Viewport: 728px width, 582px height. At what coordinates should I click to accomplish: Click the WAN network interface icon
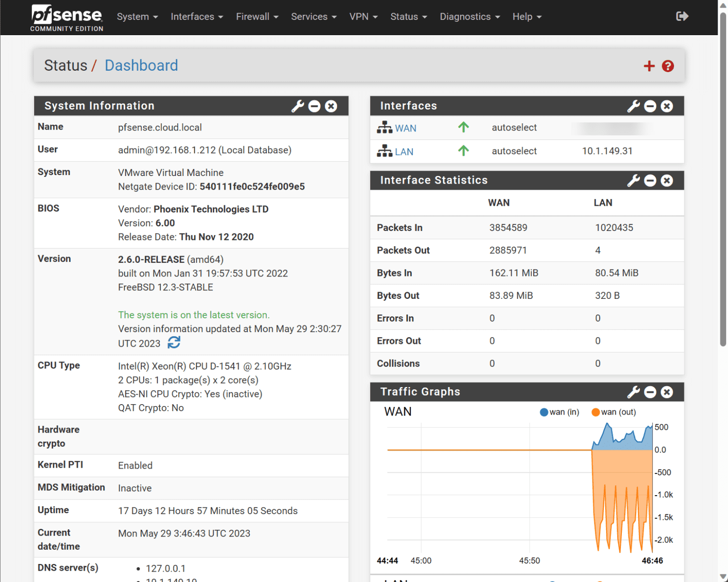tap(384, 128)
